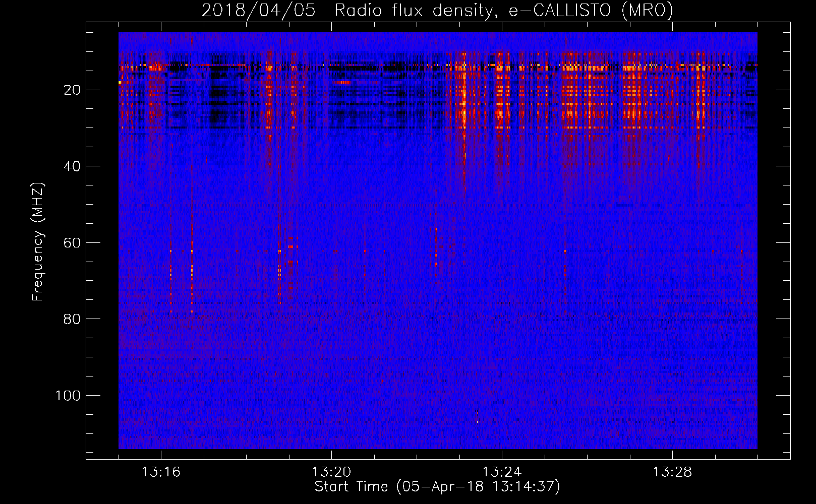
Task: Click the 40 frequency tick label
Action: 73,166
